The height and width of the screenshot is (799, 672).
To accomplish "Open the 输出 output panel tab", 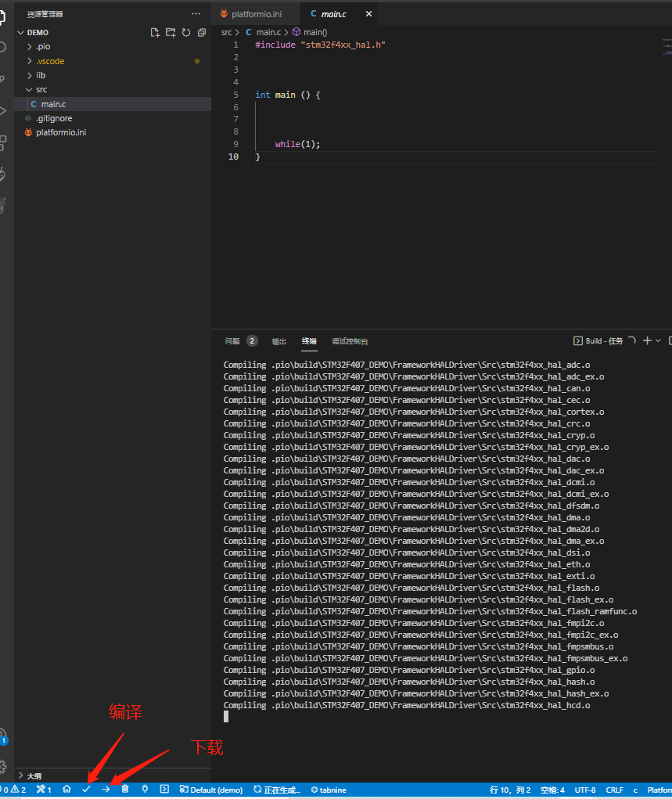I will [x=279, y=341].
